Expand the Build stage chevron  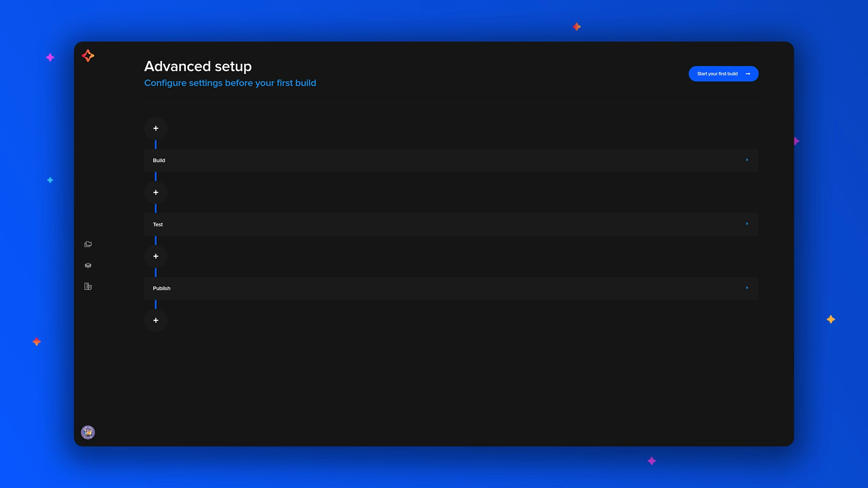(x=747, y=160)
